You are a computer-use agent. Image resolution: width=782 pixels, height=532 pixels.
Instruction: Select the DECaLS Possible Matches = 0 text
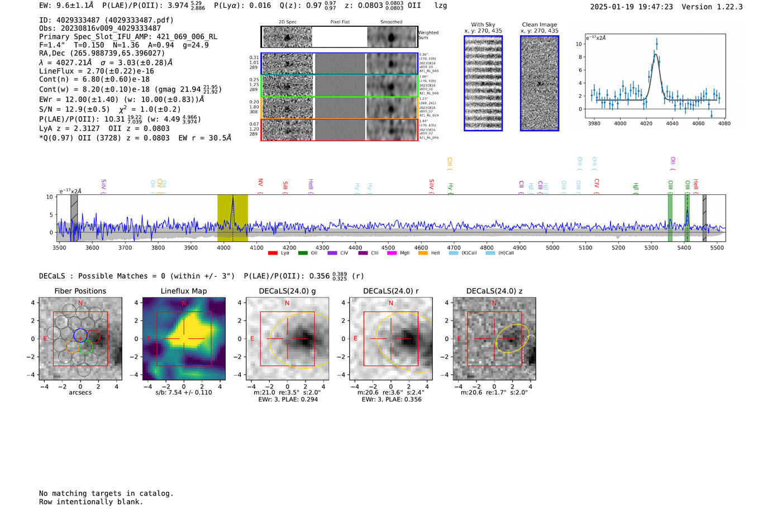tap(137, 276)
